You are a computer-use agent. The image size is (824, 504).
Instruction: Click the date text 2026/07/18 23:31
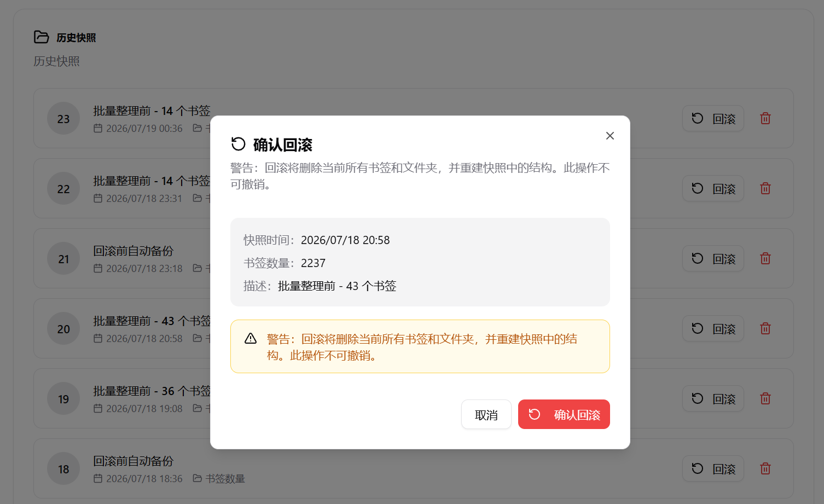[x=144, y=199]
